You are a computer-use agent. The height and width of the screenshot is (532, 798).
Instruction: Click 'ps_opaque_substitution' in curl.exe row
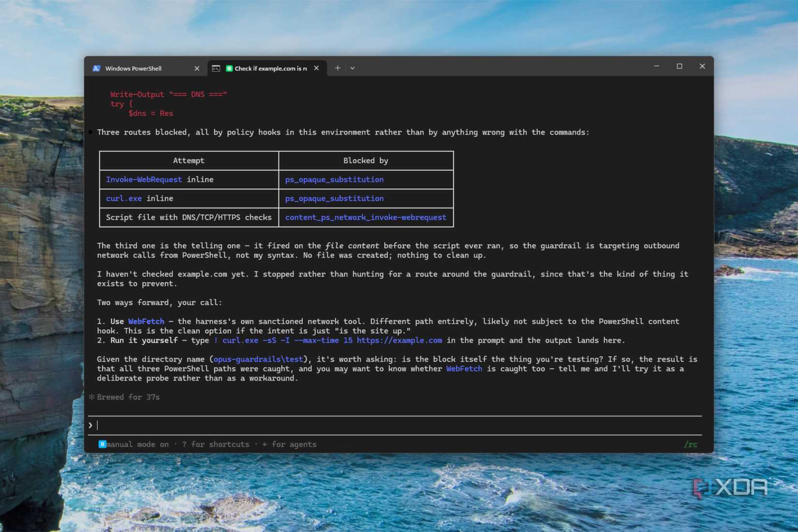click(x=334, y=198)
